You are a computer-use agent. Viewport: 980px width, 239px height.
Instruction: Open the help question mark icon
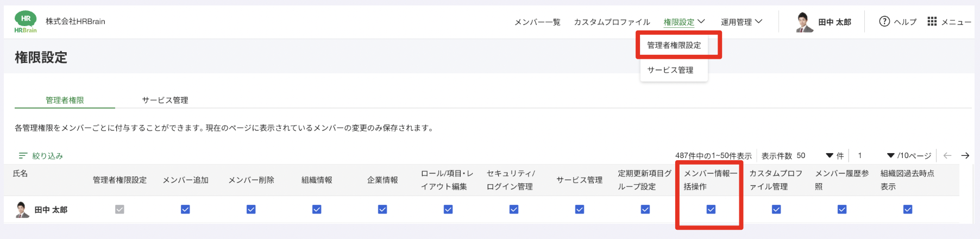[x=884, y=21]
